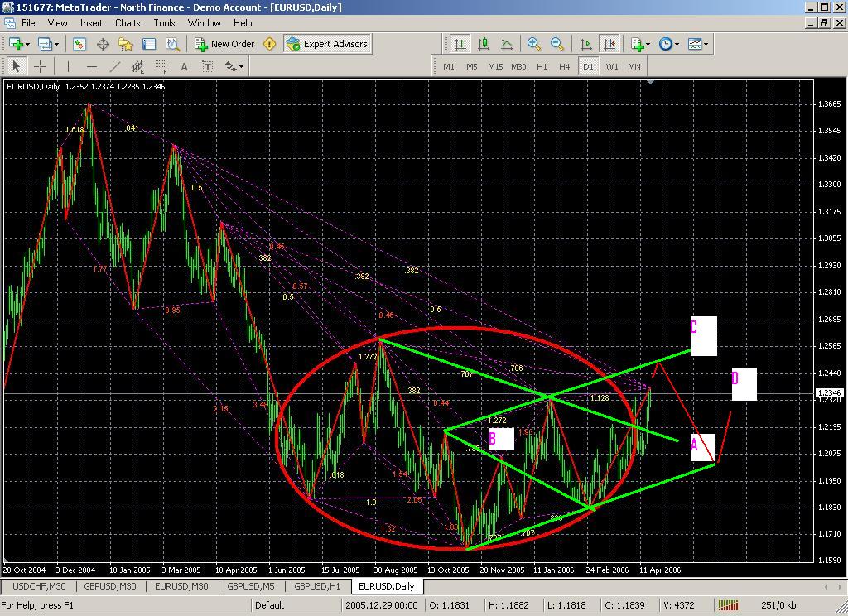848x616 pixels.
Task: Launch the Strategy Tester magnifier icon
Action: click(172, 45)
